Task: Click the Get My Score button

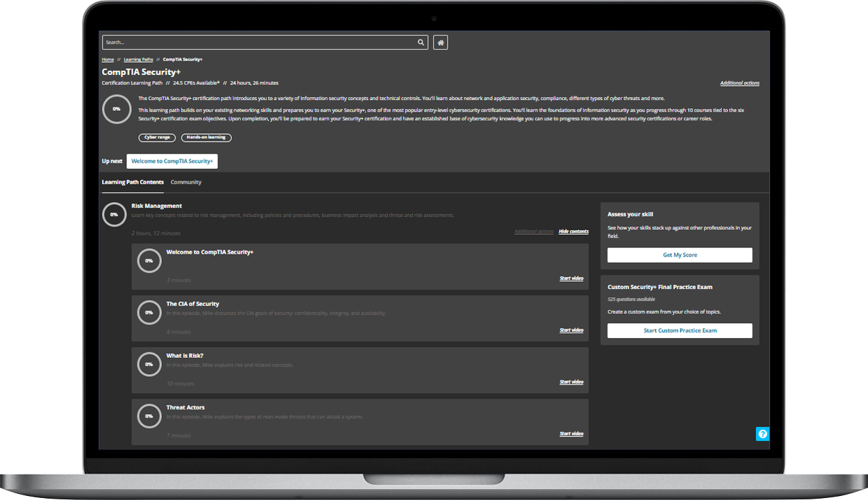Action: click(680, 255)
